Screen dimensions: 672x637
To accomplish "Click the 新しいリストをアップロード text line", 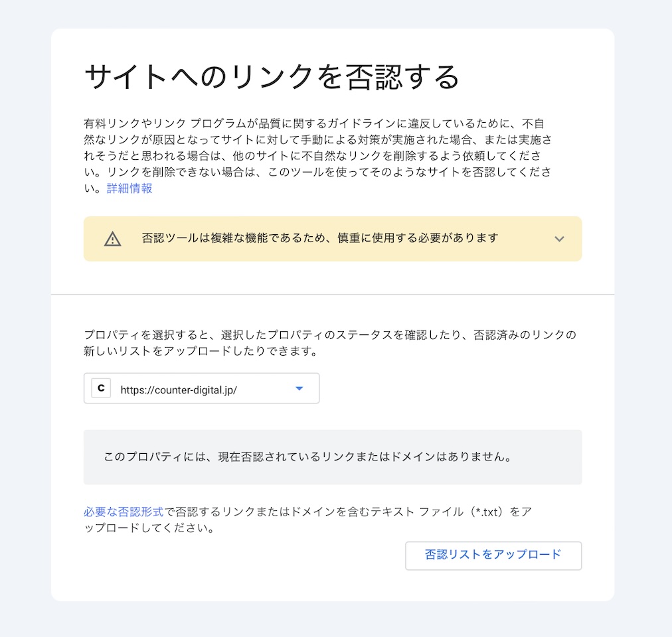I will 201,352.
